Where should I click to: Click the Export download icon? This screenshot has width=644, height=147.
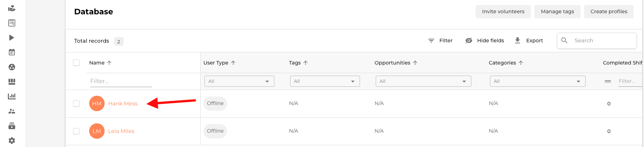pyautogui.click(x=518, y=41)
